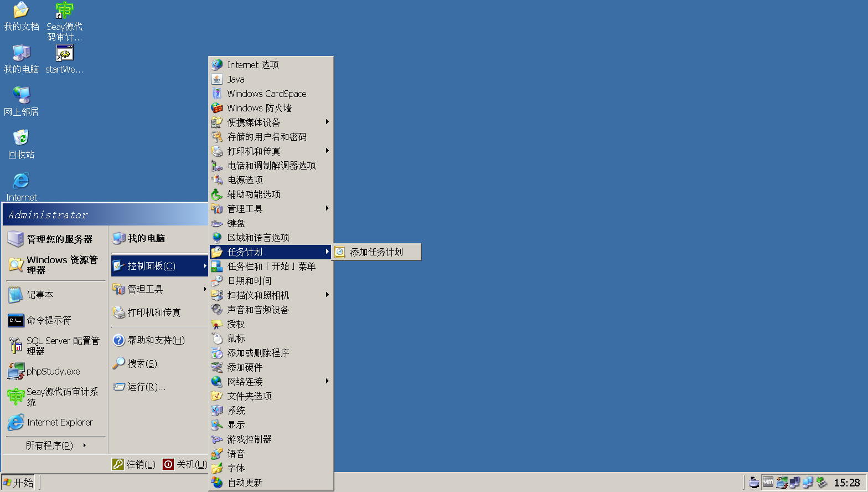
Task: Click 添加任务计划 in submenu
Action: (376, 252)
